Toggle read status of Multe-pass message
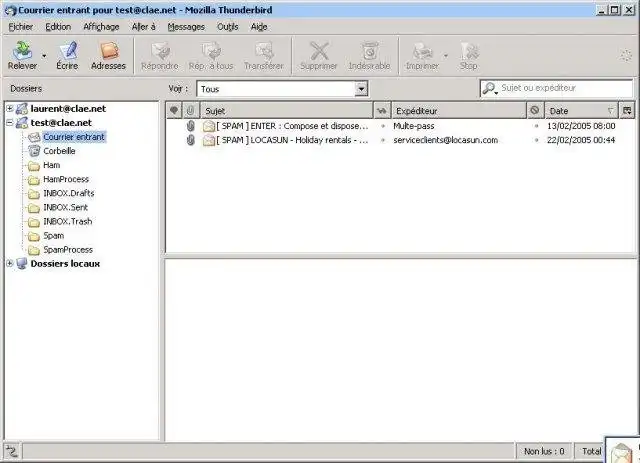 coord(383,126)
